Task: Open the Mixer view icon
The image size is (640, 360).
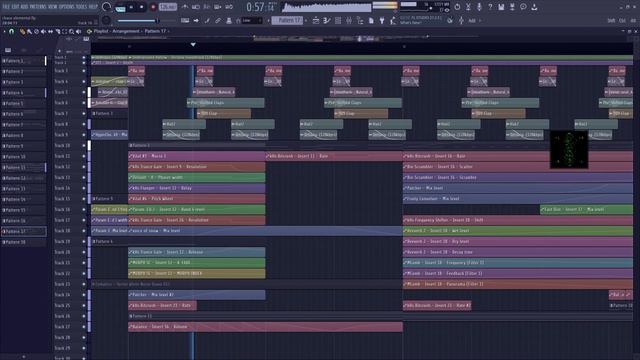Action: click(349, 20)
